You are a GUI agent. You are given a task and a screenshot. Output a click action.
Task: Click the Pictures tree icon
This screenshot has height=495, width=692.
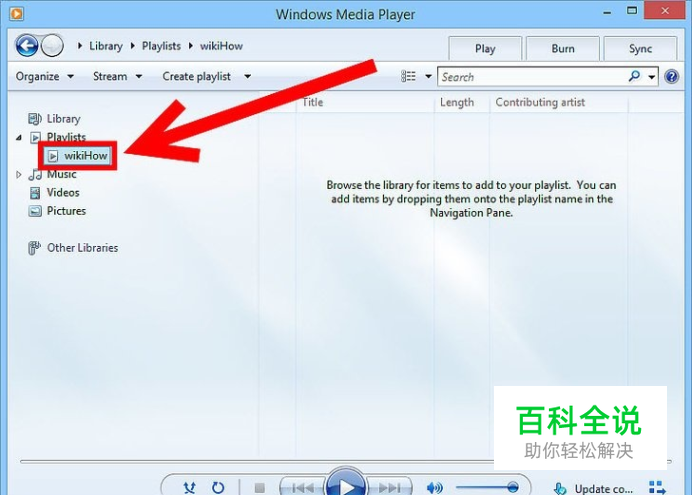[x=35, y=211]
